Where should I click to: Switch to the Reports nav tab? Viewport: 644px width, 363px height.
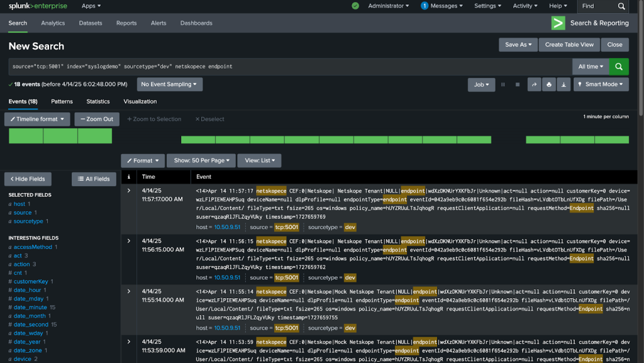click(126, 23)
